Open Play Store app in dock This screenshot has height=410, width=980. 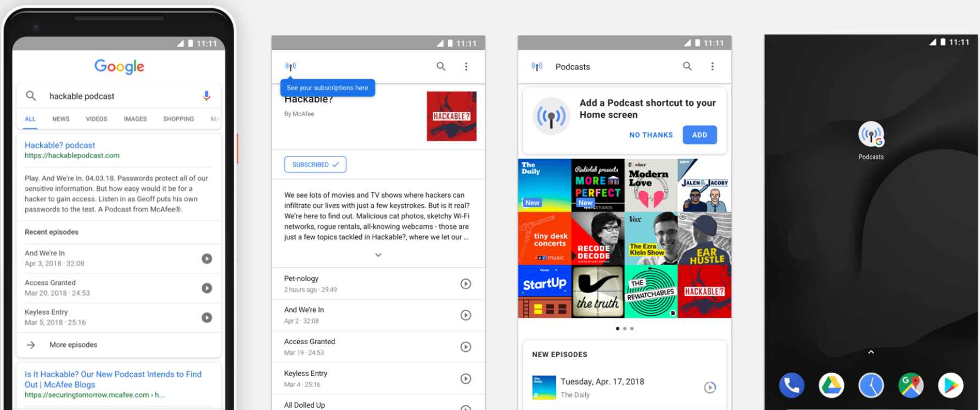951,385
